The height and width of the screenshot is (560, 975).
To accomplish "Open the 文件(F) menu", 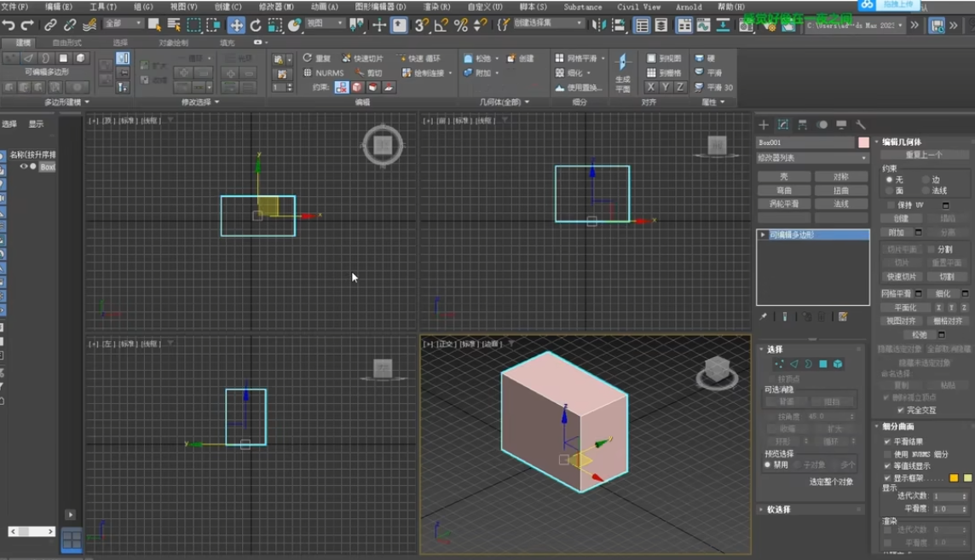I will coord(15,7).
